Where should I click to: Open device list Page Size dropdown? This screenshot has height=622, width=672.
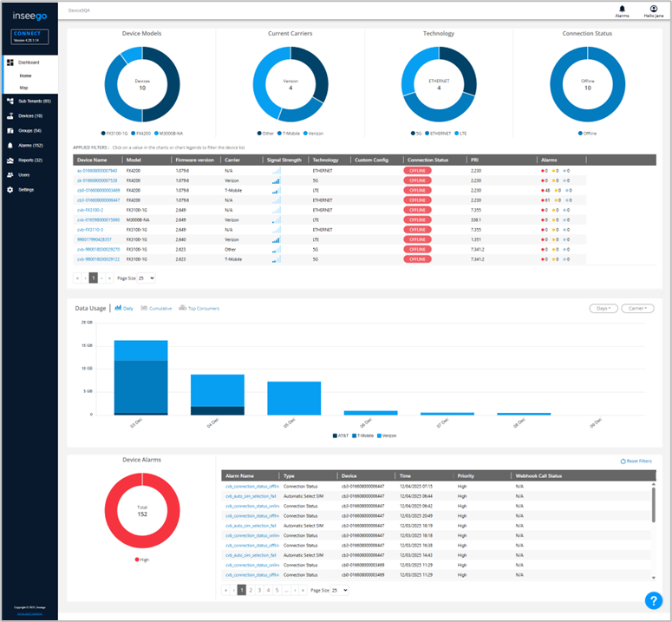[147, 278]
